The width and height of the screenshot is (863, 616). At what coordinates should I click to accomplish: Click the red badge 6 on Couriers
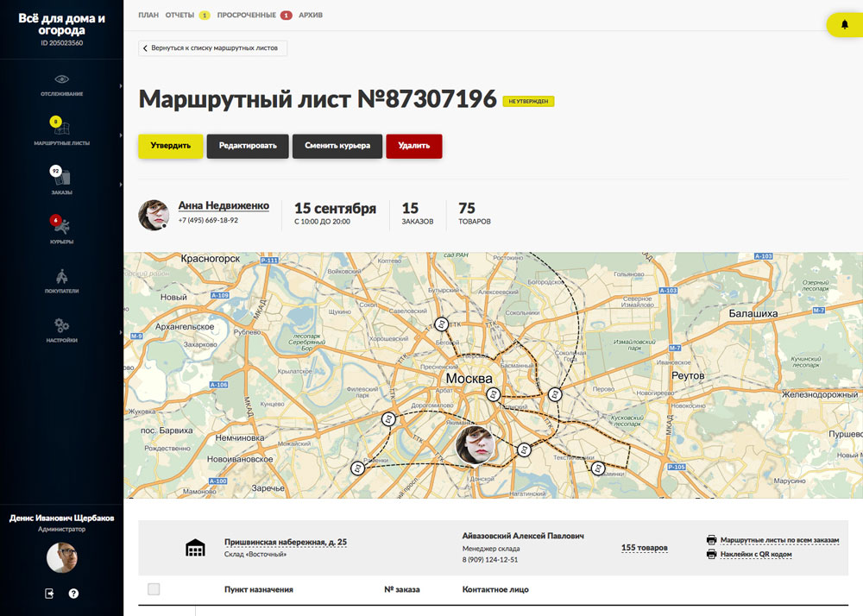click(55, 220)
